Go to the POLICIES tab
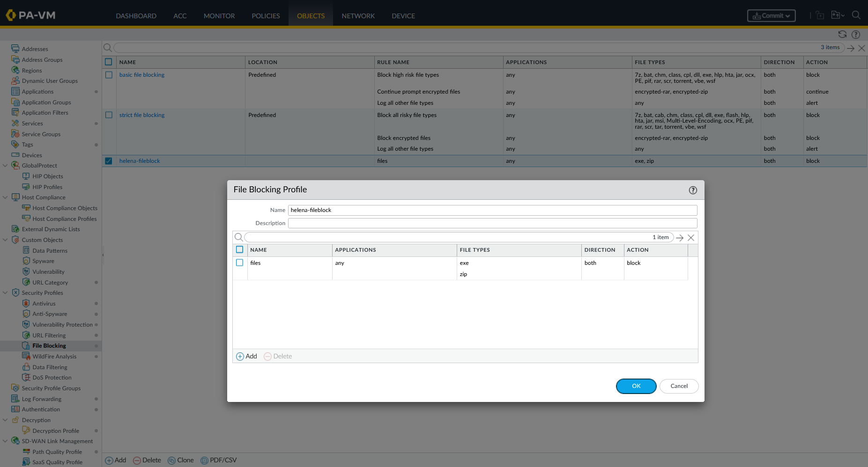Viewport: 868px width, 467px height. point(266,16)
